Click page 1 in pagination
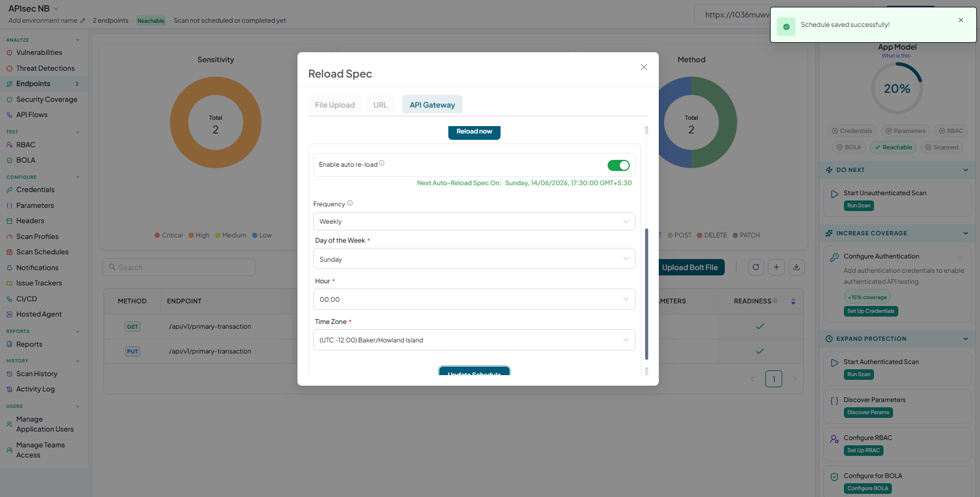Image resolution: width=980 pixels, height=497 pixels. pyautogui.click(x=774, y=379)
